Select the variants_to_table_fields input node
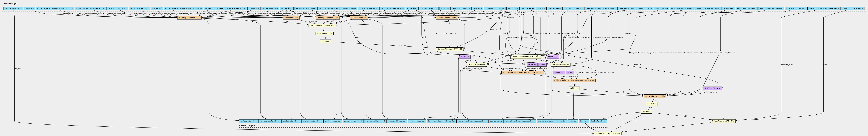Viewport: 868px width, 136px height. [x=853, y=8]
